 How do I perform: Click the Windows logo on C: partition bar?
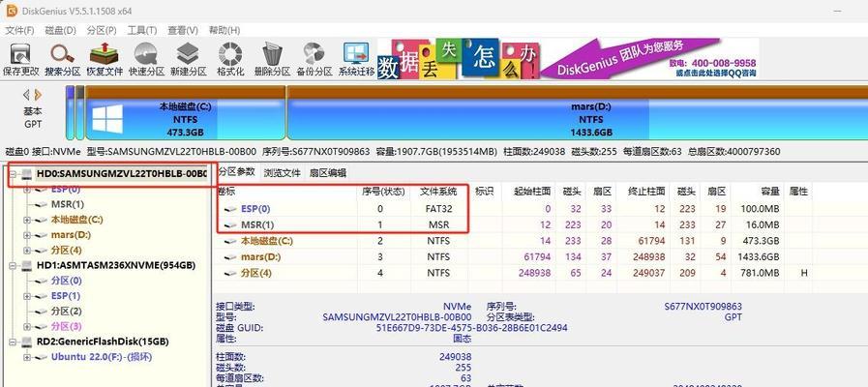tap(106, 119)
